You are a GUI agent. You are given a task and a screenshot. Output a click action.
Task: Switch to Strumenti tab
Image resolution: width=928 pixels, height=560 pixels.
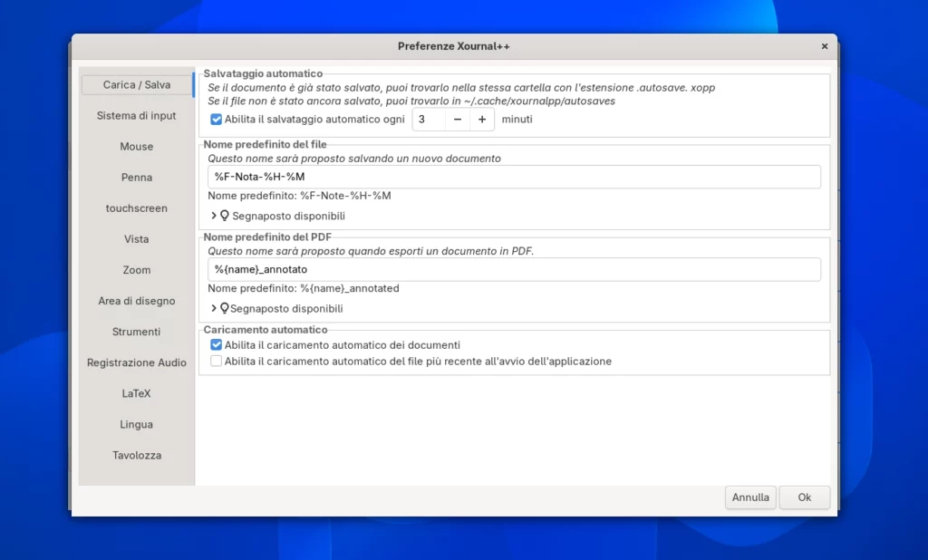(x=137, y=332)
